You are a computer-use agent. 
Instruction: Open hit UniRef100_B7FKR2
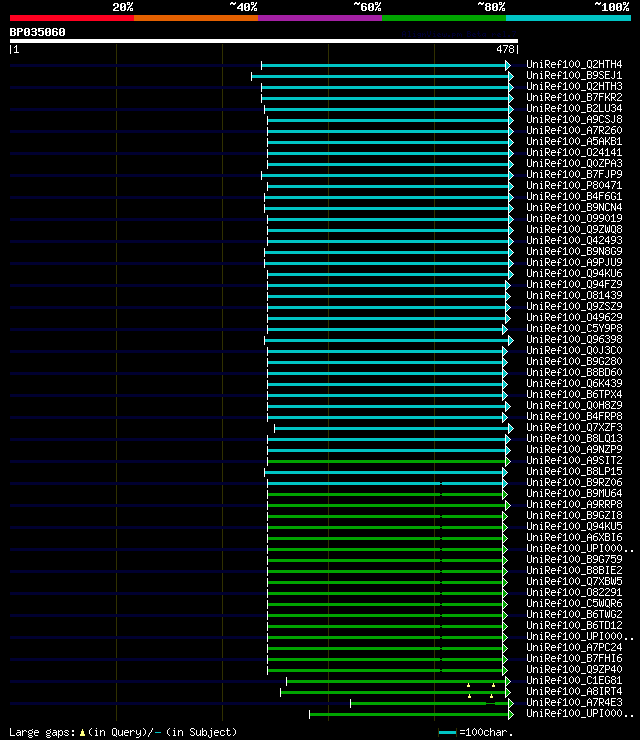574,97
